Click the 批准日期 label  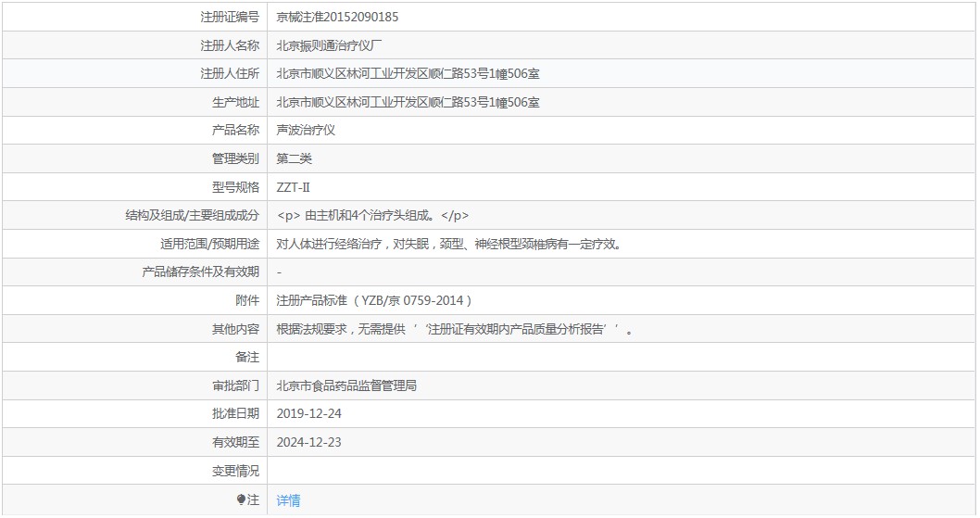pyautogui.click(x=235, y=413)
